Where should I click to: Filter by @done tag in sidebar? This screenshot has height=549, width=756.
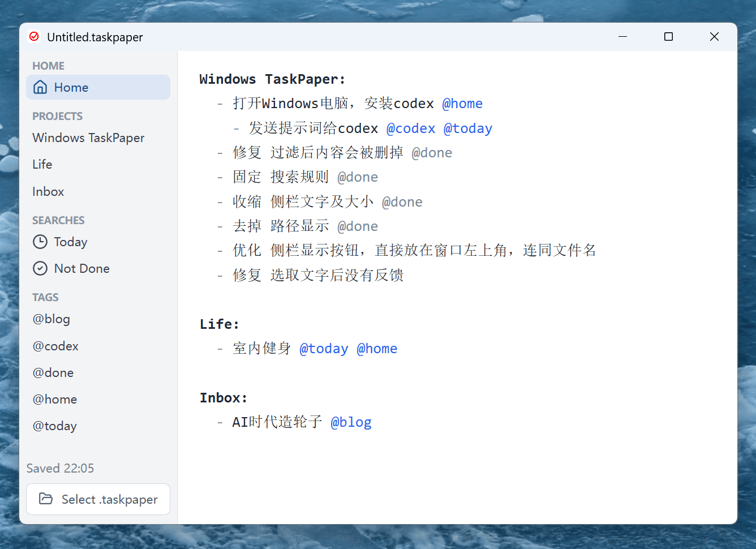[53, 372]
